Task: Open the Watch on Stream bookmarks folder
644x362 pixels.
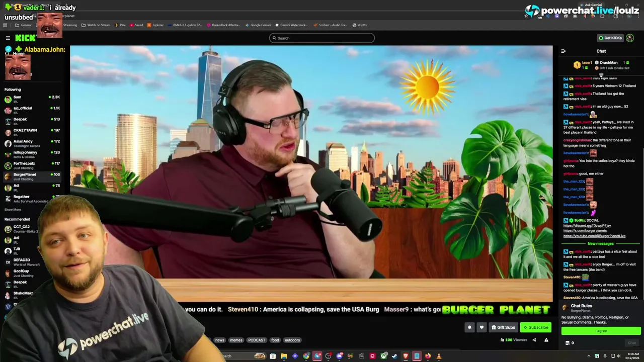Action: (96, 25)
